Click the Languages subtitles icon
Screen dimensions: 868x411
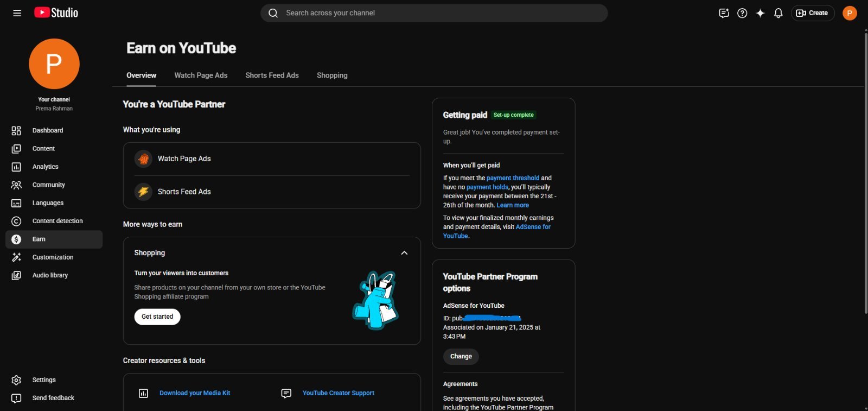16,203
